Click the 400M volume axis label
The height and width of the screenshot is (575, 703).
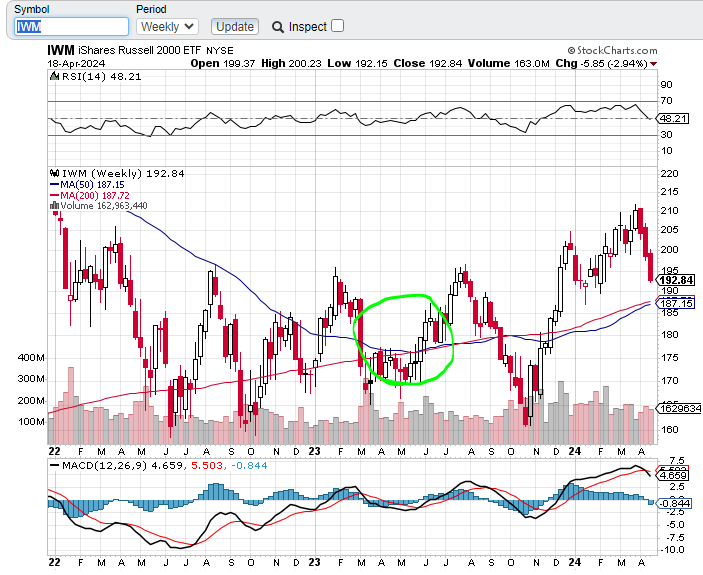(x=31, y=358)
